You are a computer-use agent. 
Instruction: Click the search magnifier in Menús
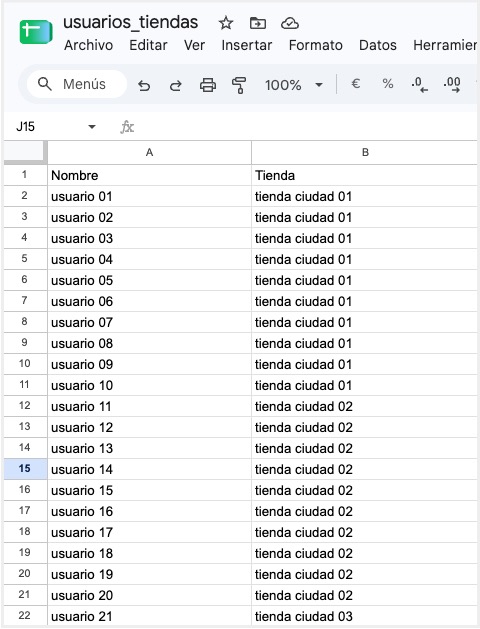point(45,84)
